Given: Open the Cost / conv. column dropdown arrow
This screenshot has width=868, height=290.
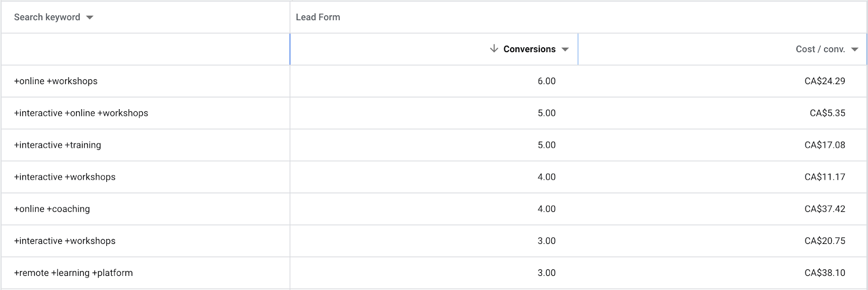Looking at the screenshot, I should tap(855, 49).
